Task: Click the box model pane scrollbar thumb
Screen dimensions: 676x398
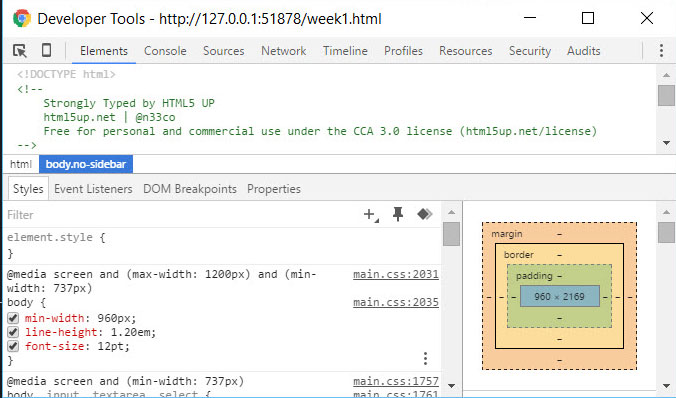Action: pos(667,232)
